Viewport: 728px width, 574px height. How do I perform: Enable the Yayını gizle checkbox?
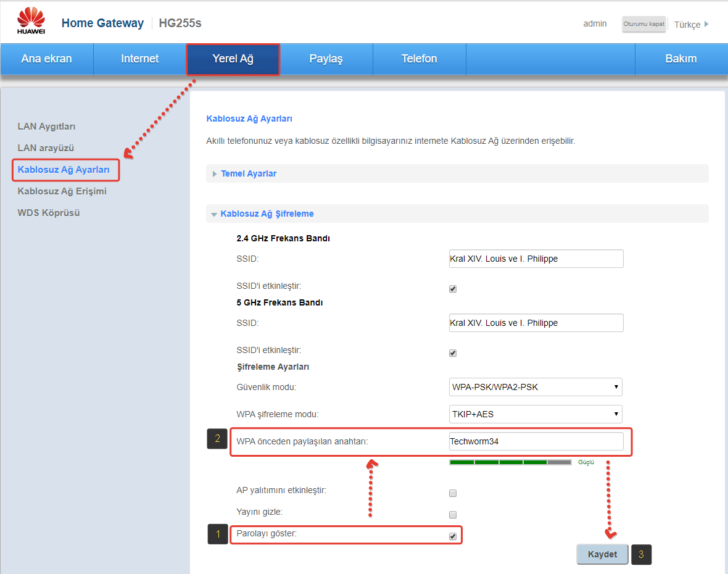(453, 515)
